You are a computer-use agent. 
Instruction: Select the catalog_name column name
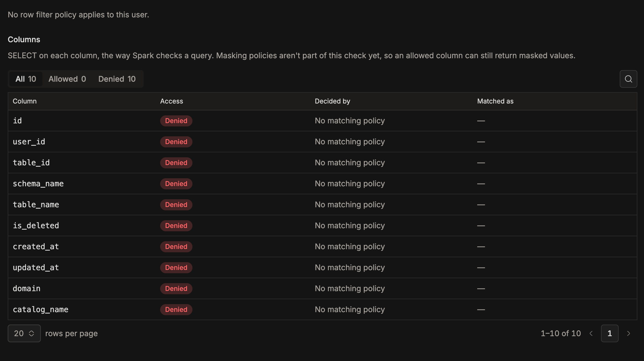(41, 310)
